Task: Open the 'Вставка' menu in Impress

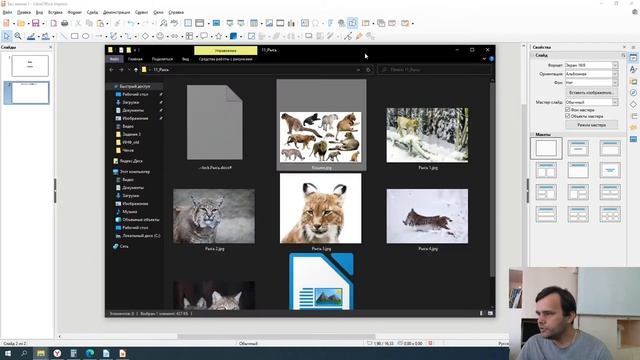Action: (55, 12)
